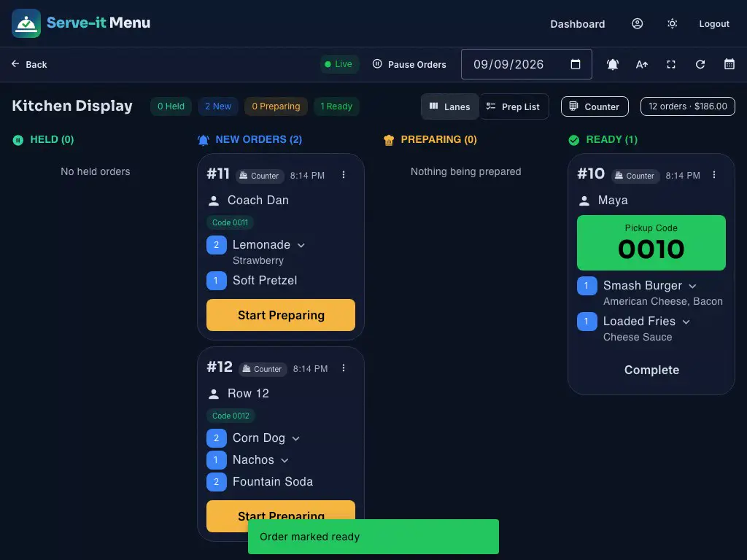Click the NEW ORDERS (2) column header
747x560 pixels.
click(x=259, y=139)
